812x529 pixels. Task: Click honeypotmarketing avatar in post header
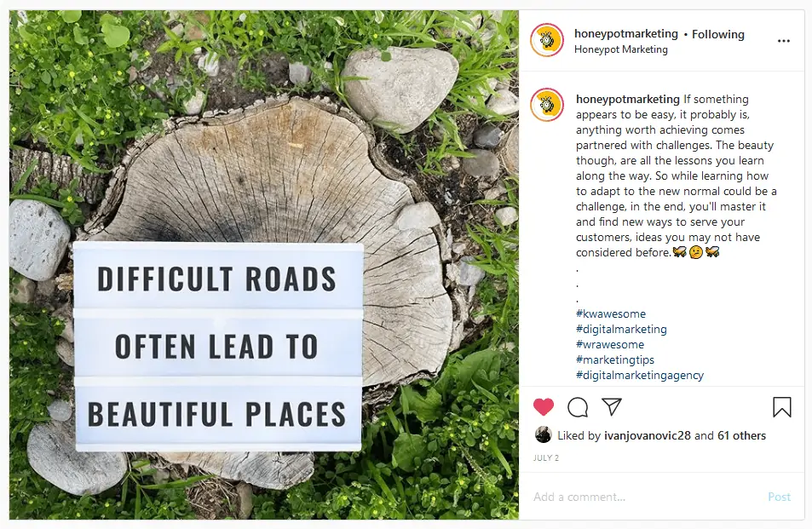[x=547, y=40]
